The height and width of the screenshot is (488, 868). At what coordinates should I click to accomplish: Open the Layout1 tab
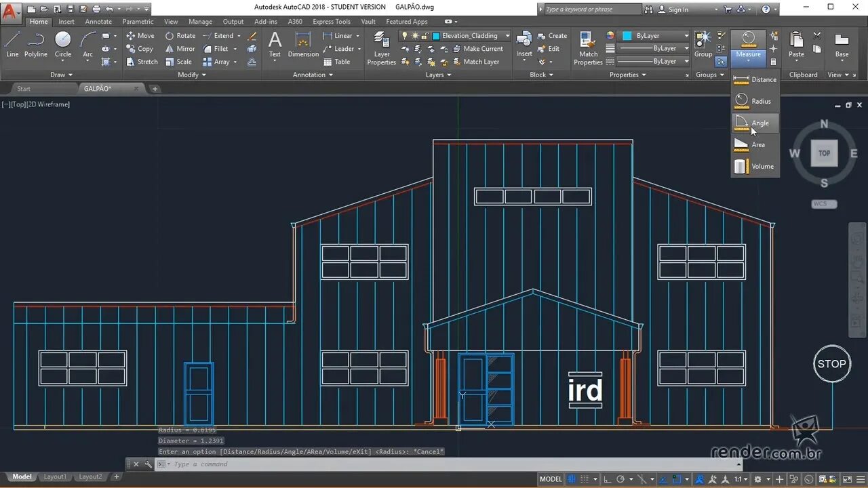[55, 476]
